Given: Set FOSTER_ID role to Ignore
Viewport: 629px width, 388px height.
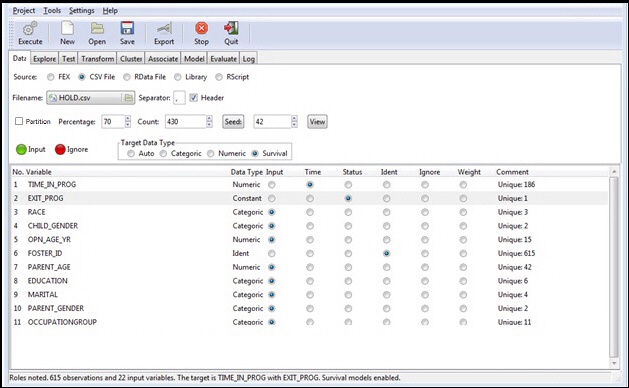Looking at the screenshot, I should pos(424,254).
